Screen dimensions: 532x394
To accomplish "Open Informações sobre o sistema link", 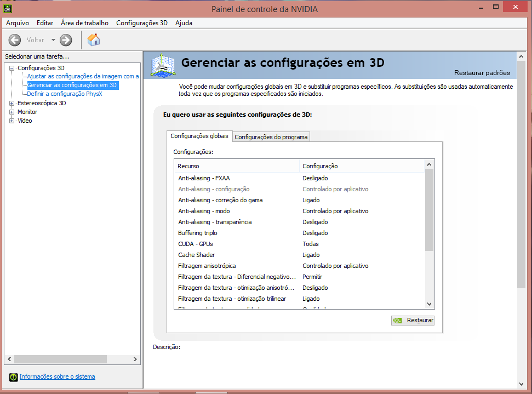I will [x=57, y=376].
